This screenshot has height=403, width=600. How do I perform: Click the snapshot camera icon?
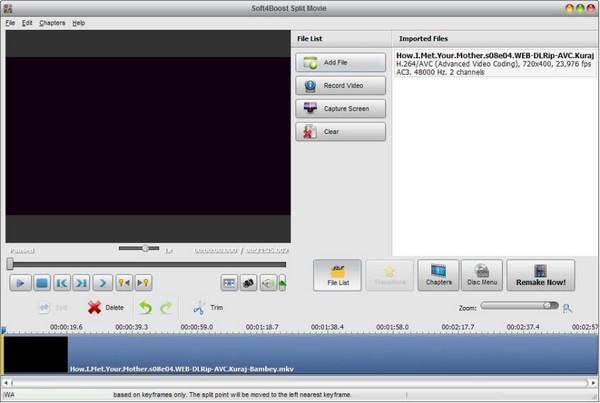point(249,283)
